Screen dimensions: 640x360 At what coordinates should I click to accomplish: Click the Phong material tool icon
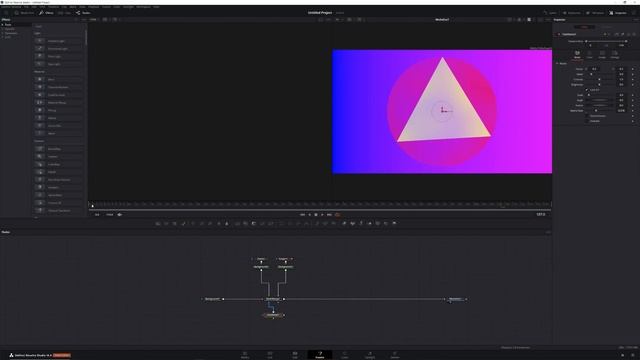tap(40, 110)
